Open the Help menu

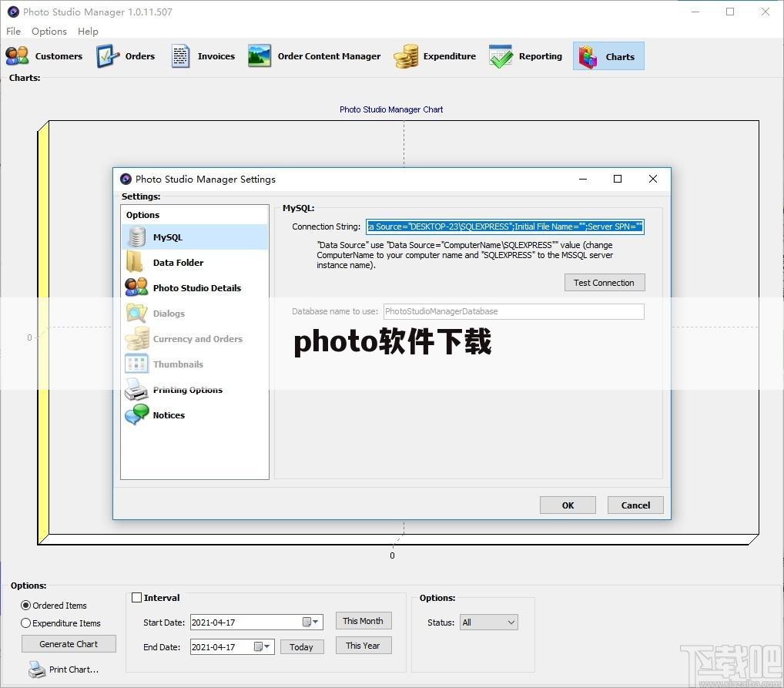point(88,31)
